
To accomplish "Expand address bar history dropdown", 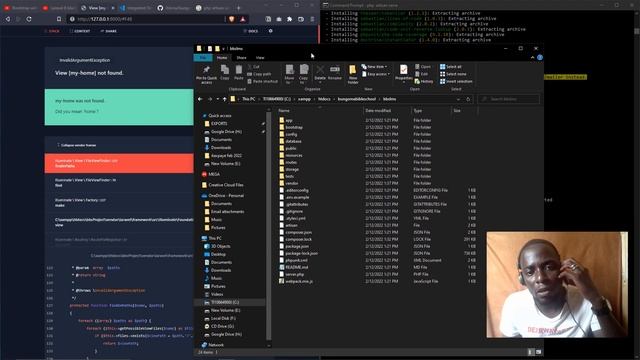I will coord(458,99).
